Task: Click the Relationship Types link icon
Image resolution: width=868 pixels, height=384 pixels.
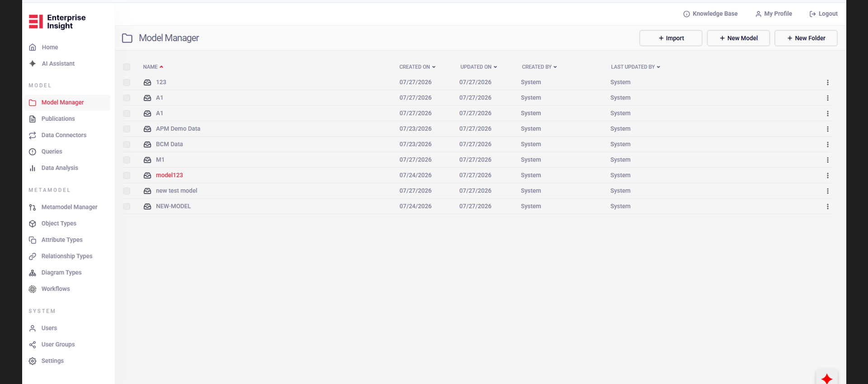Action: (x=33, y=256)
